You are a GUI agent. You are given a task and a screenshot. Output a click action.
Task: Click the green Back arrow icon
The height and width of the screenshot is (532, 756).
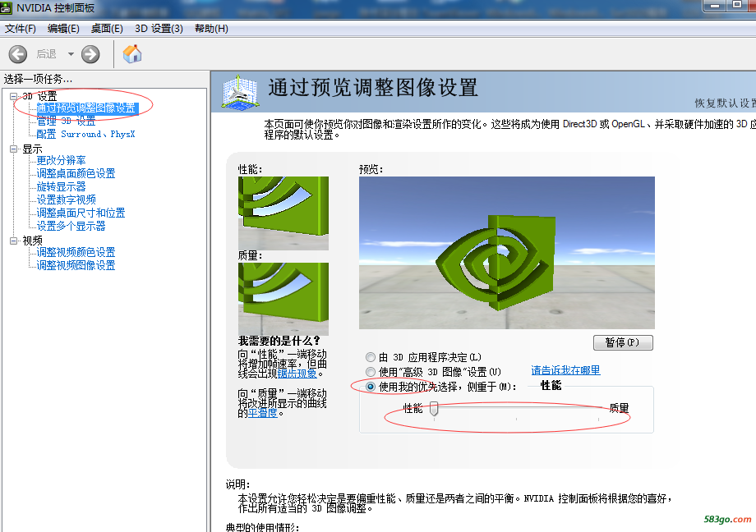pyautogui.click(x=18, y=54)
